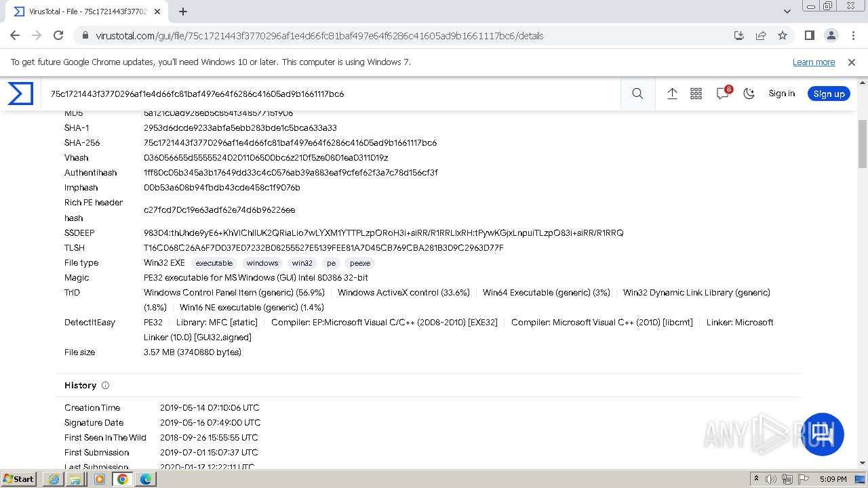Open the apps grid icon
The height and width of the screenshot is (488, 868).
click(696, 94)
